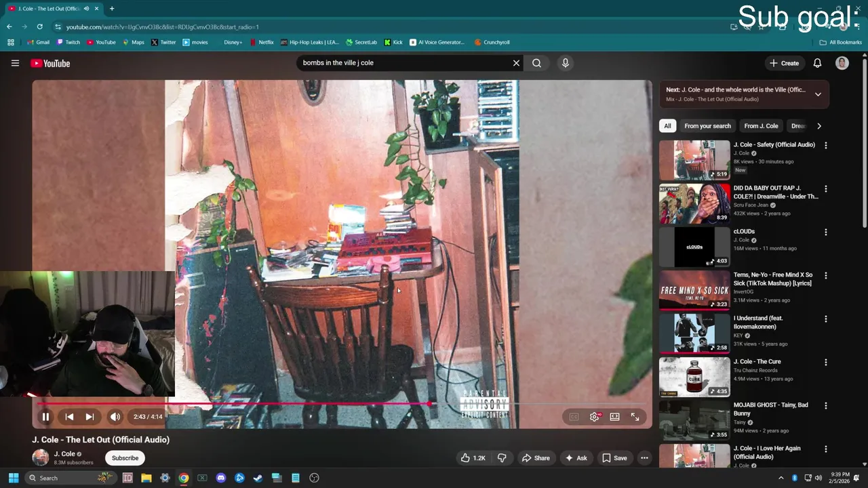Open J. Cole - The Cure title link
The width and height of the screenshot is (868, 488).
[757, 362]
